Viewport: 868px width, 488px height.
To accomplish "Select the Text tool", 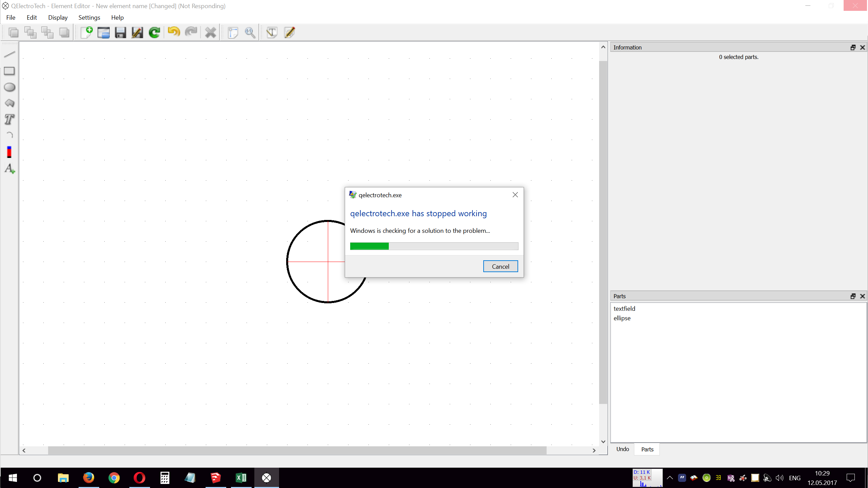I will pyautogui.click(x=9, y=120).
